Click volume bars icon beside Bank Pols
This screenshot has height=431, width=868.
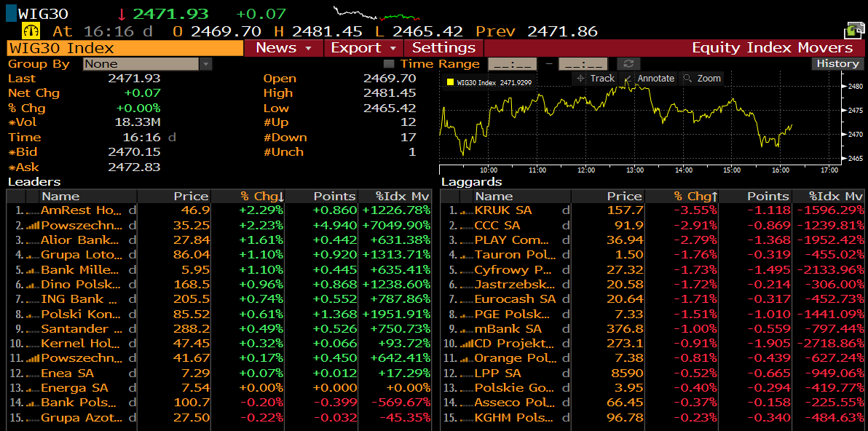[x=33, y=402]
